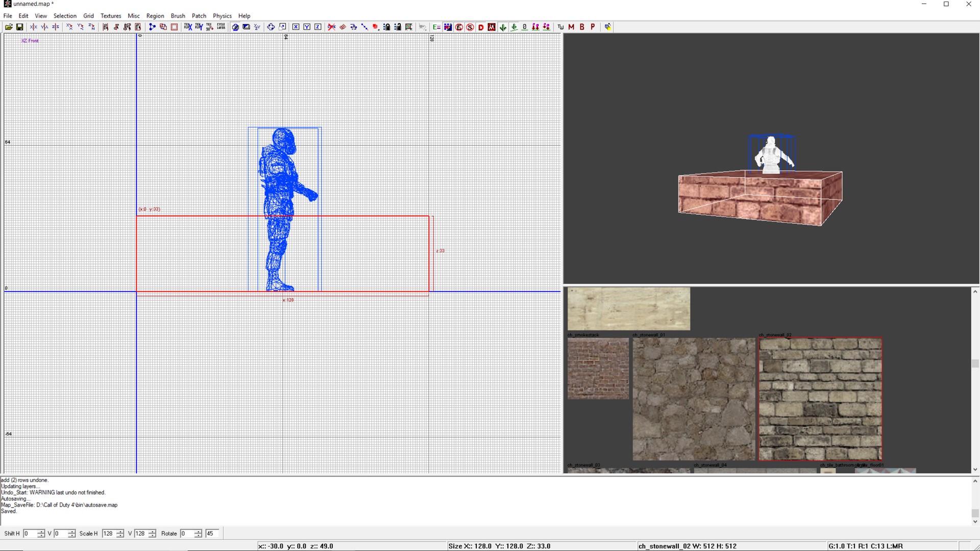Click the Save map floppy icon
Screen dimensions: 980x551
20,27
